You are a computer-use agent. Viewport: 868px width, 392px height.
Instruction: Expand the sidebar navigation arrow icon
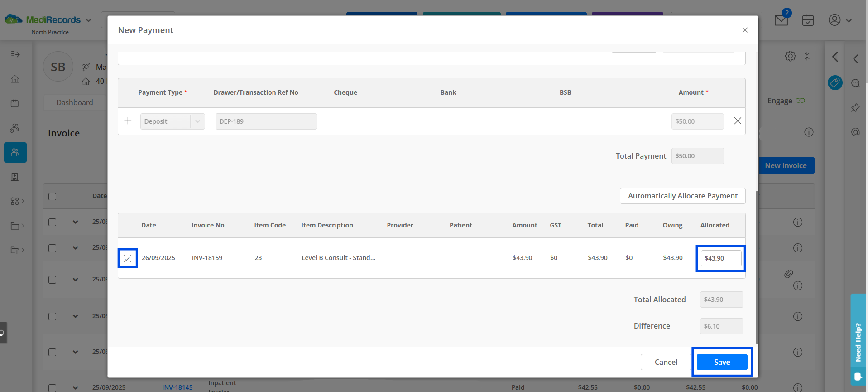click(x=15, y=54)
